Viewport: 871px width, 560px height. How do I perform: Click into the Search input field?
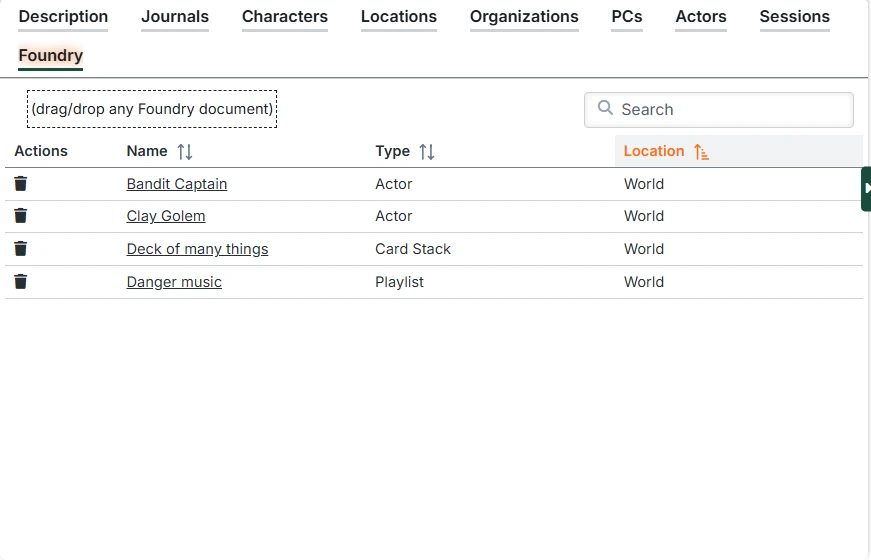(730, 110)
